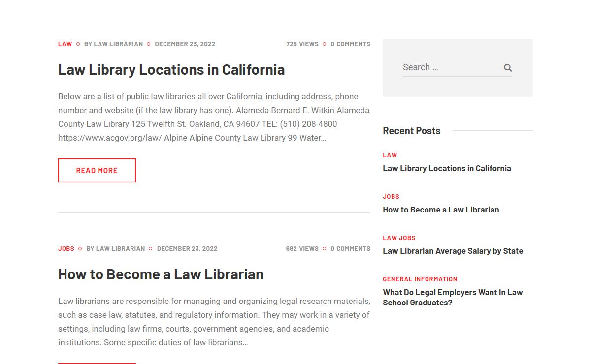Select the JOBS category tag on the second post
Image resolution: width=591 pixels, height=364 pixels.
point(66,248)
